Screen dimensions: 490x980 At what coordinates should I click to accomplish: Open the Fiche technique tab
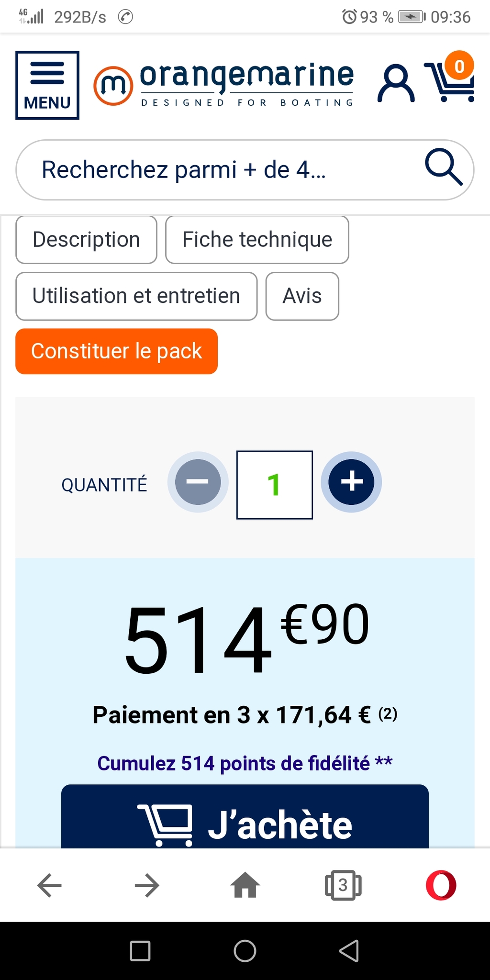[x=257, y=240]
